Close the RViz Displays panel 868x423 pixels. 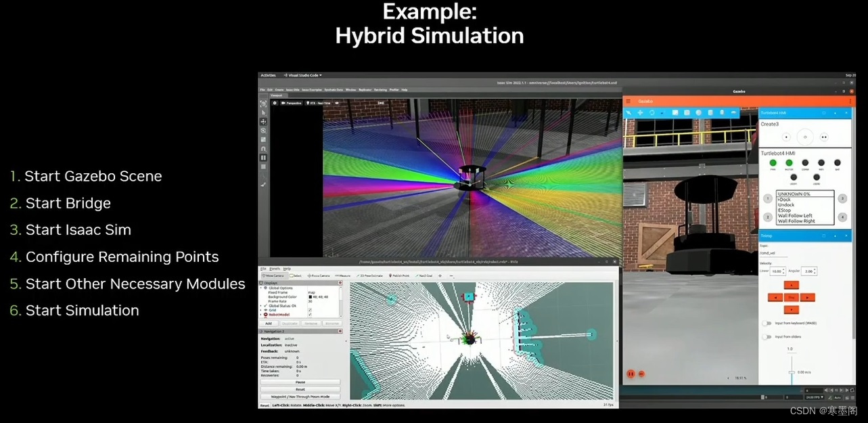tap(340, 283)
